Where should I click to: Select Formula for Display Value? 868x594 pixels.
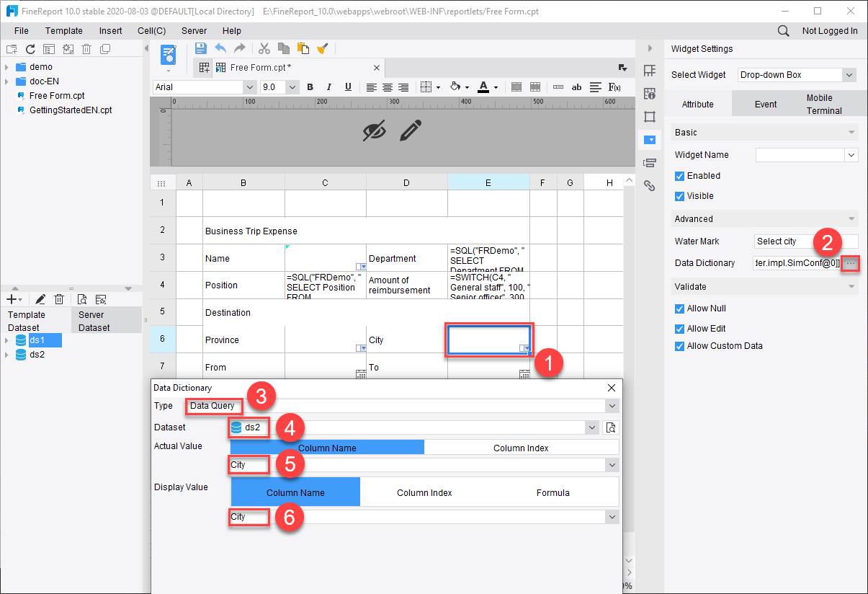click(553, 492)
